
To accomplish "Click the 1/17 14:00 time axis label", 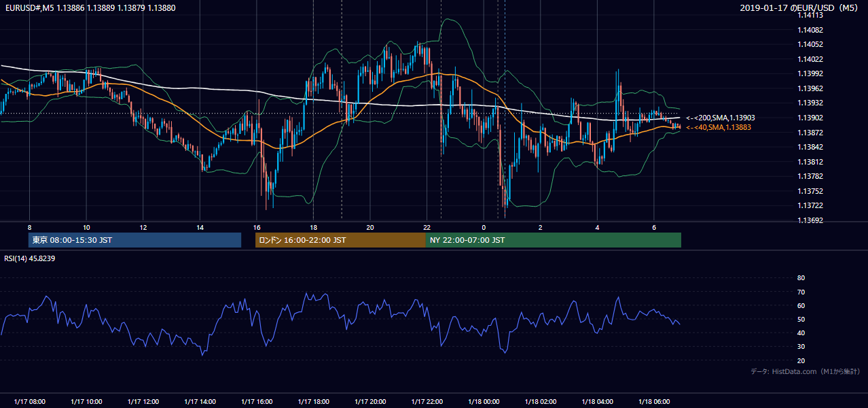I will 200,401.
